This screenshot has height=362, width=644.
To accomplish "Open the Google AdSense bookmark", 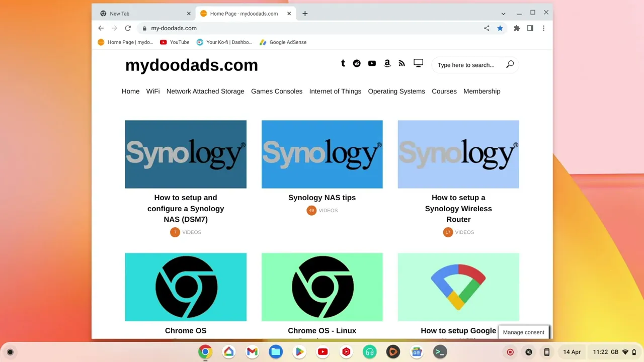I will pos(283,42).
